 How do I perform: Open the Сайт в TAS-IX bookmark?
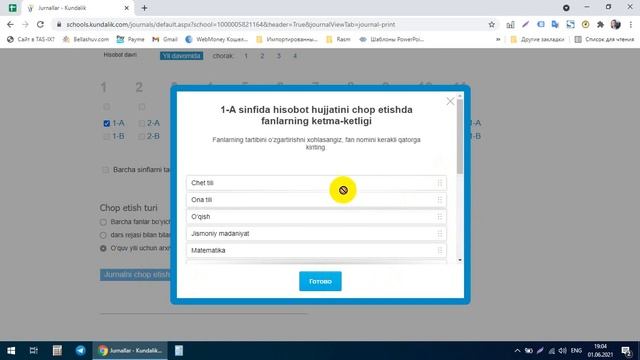click(31, 39)
